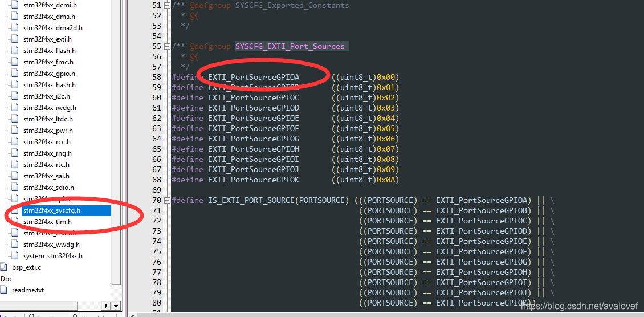Click EXTI_PortSourceGPIOF macro name
This screenshot has height=317, width=644.
click(254, 128)
